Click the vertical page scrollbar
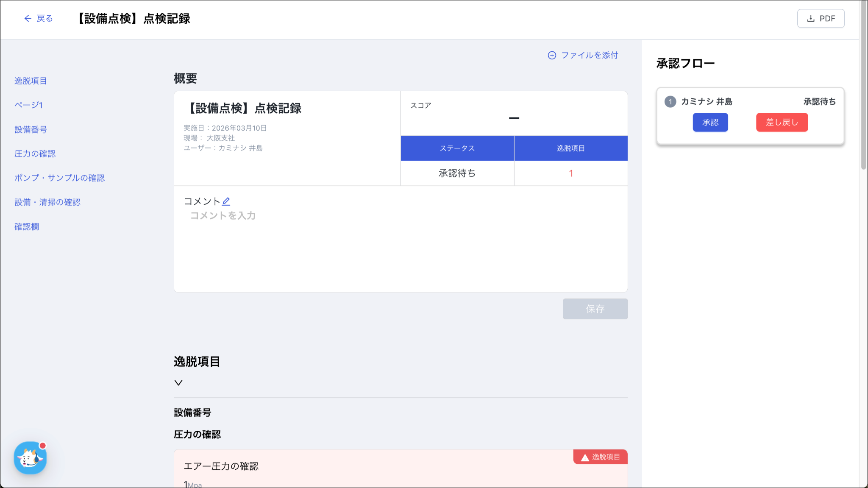The height and width of the screenshot is (488, 868). pos(863,85)
